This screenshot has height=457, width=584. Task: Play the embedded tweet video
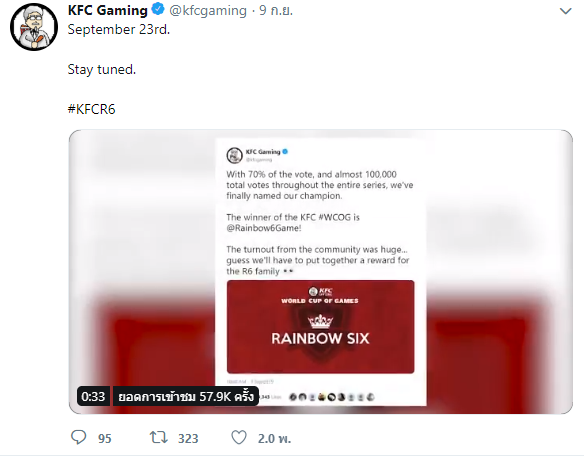(x=321, y=272)
